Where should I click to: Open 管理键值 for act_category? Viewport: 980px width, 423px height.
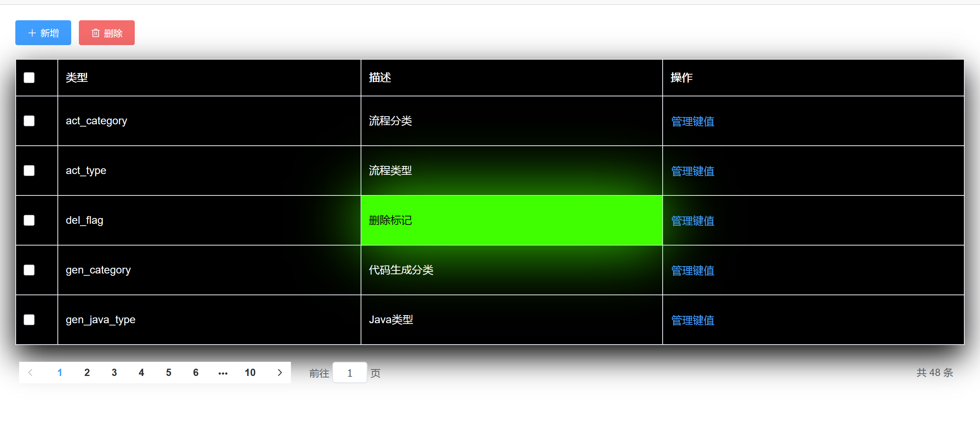click(693, 121)
